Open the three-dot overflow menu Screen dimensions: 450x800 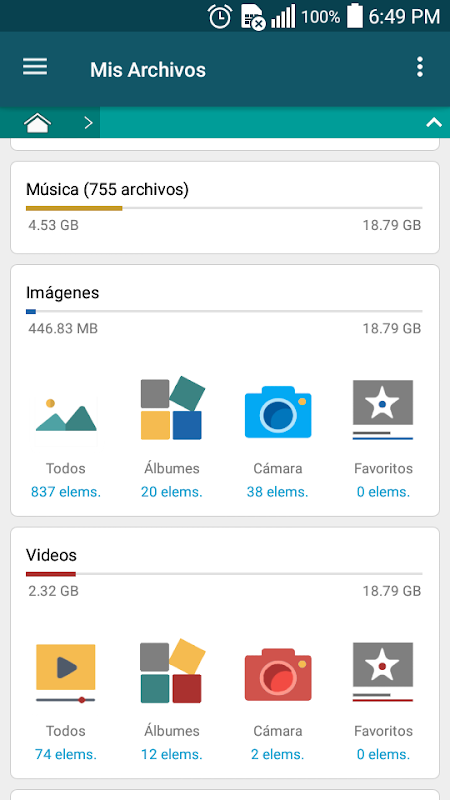tap(419, 67)
